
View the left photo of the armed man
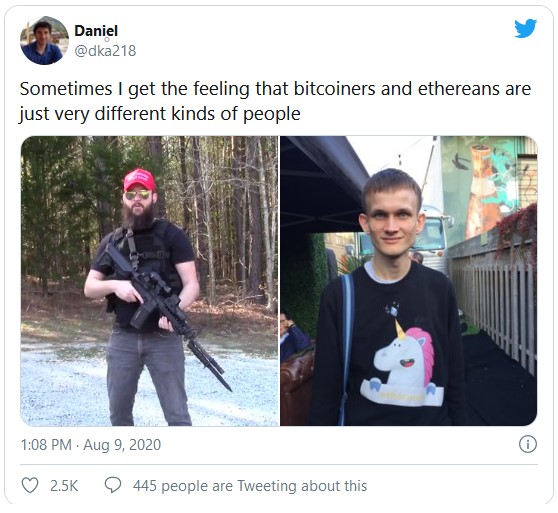[x=149, y=281]
